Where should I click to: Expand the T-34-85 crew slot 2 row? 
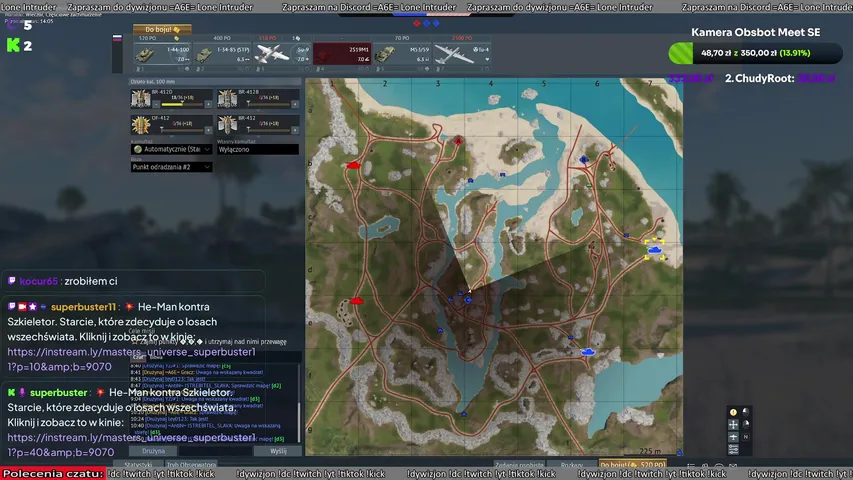[221, 69]
